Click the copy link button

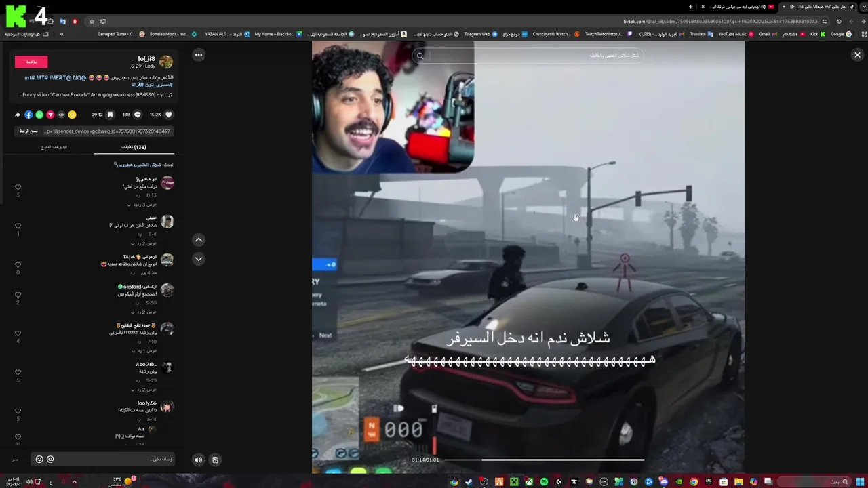pos(28,131)
